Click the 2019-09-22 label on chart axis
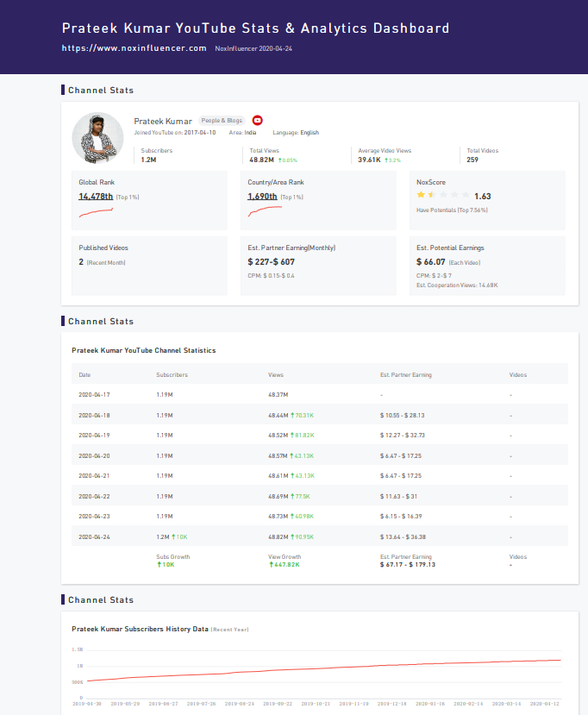This screenshot has width=588, height=715. 278,704
